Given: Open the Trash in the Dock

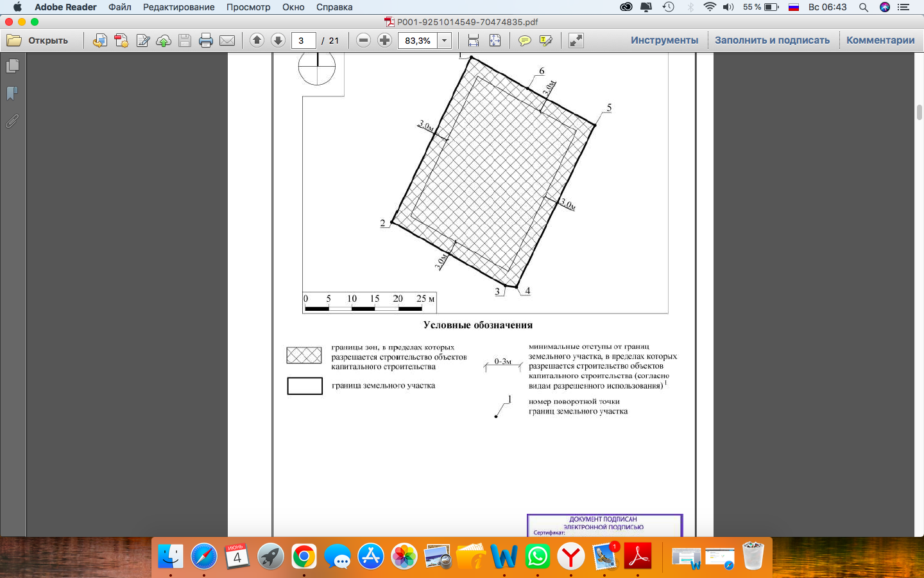Looking at the screenshot, I should pos(753,556).
